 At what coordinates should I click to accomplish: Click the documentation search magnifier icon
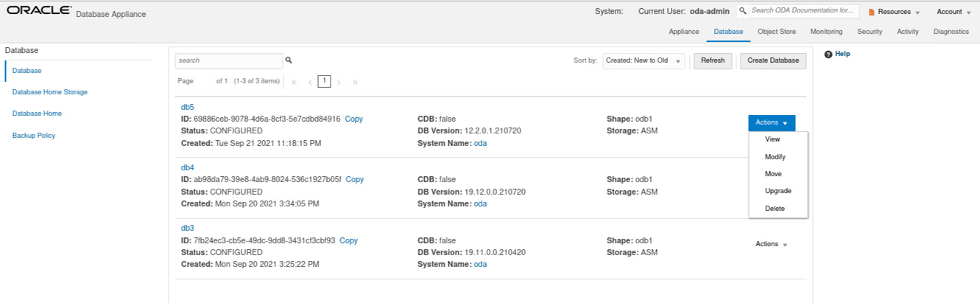pyautogui.click(x=743, y=11)
